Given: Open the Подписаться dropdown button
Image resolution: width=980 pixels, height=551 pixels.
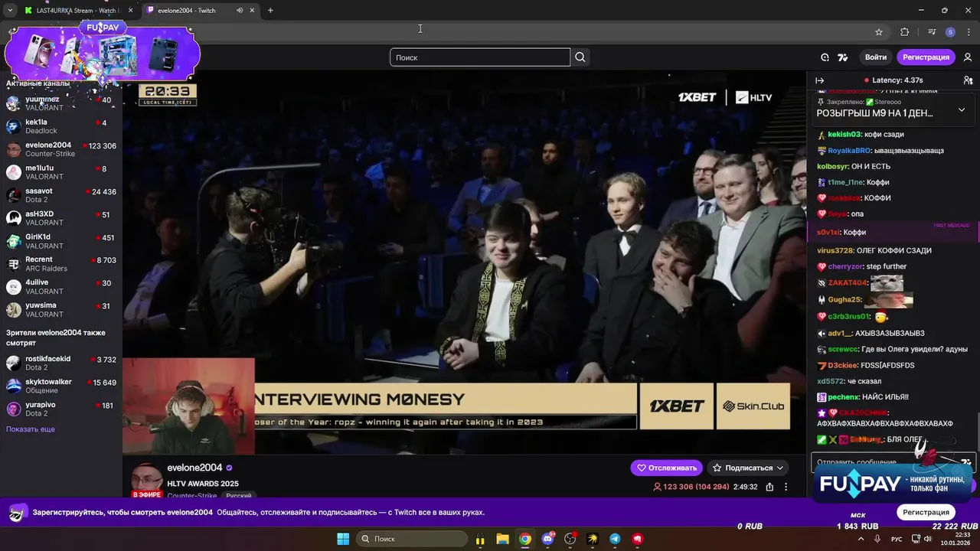Looking at the screenshot, I should tap(748, 468).
